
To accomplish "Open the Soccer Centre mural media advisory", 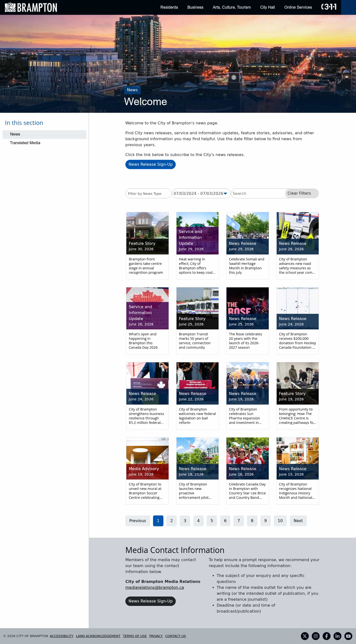I will pyautogui.click(x=147, y=471).
